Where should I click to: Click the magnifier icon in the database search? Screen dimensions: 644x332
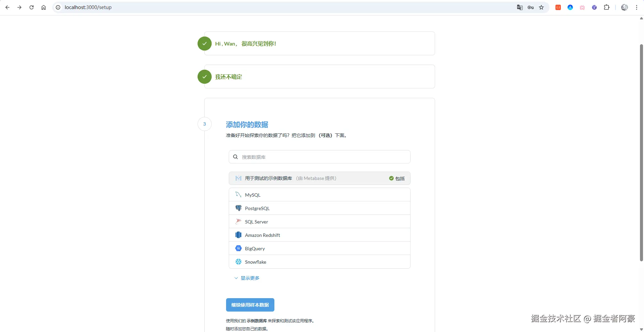coord(235,157)
